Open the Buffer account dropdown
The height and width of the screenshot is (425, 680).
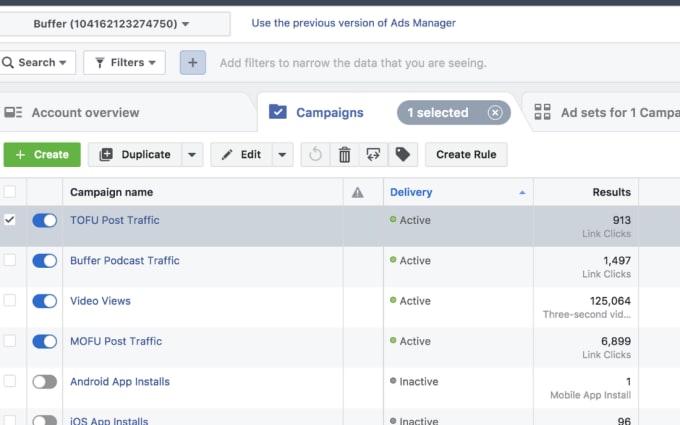[x=113, y=24]
